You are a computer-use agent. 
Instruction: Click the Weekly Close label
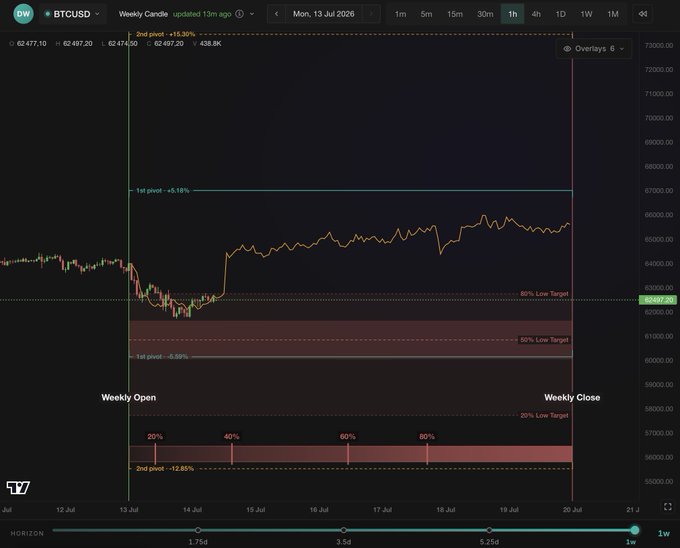coord(572,398)
